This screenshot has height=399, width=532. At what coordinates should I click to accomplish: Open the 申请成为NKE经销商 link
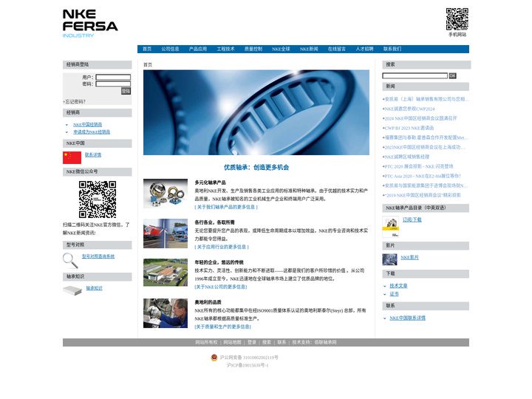point(92,132)
